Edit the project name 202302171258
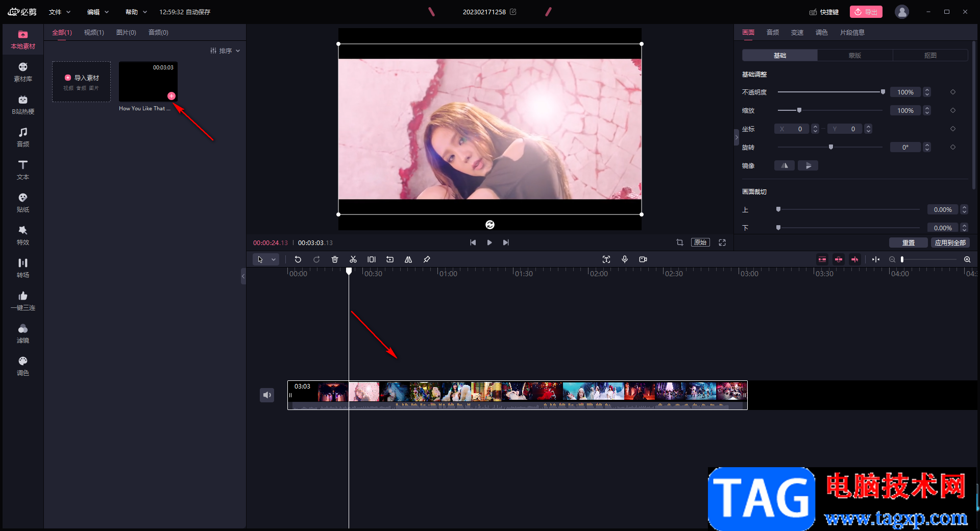The width and height of the screenshot is (980, 531). [513, 12]
